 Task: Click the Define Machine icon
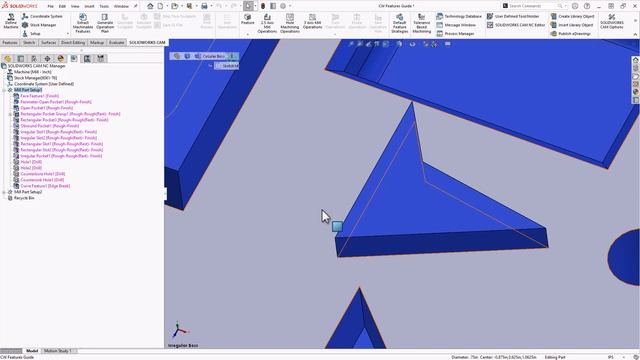click(11, 22)
